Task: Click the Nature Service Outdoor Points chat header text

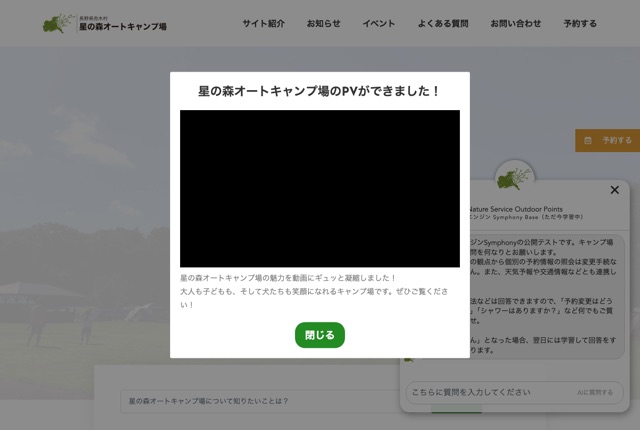Action: (516, 209)
